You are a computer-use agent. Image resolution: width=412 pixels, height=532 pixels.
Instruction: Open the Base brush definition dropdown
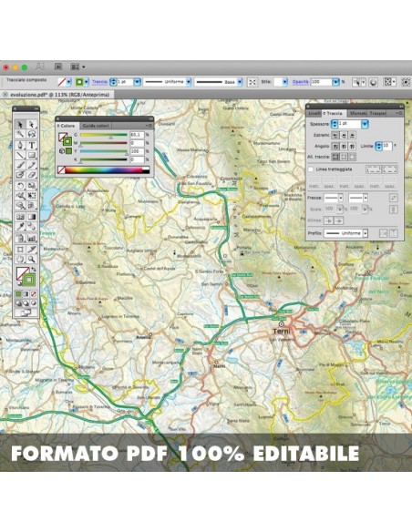coord(240,82)
